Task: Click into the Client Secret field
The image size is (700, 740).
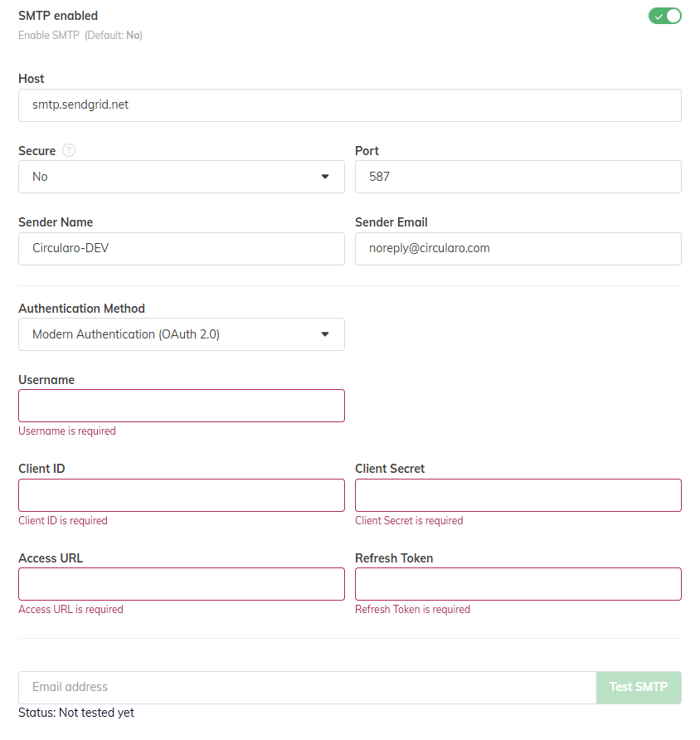Action: point(518,495)
